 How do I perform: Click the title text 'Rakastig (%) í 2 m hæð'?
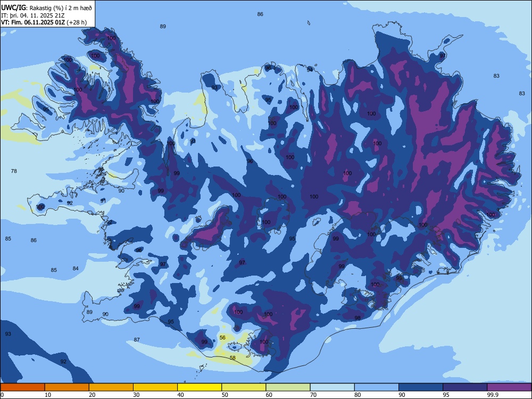61,8
